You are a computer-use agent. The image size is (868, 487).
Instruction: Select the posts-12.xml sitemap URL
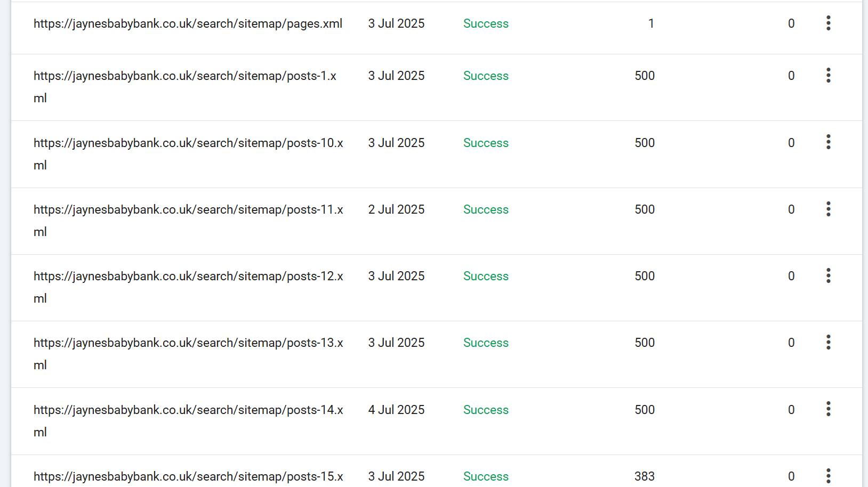point(188,287)
